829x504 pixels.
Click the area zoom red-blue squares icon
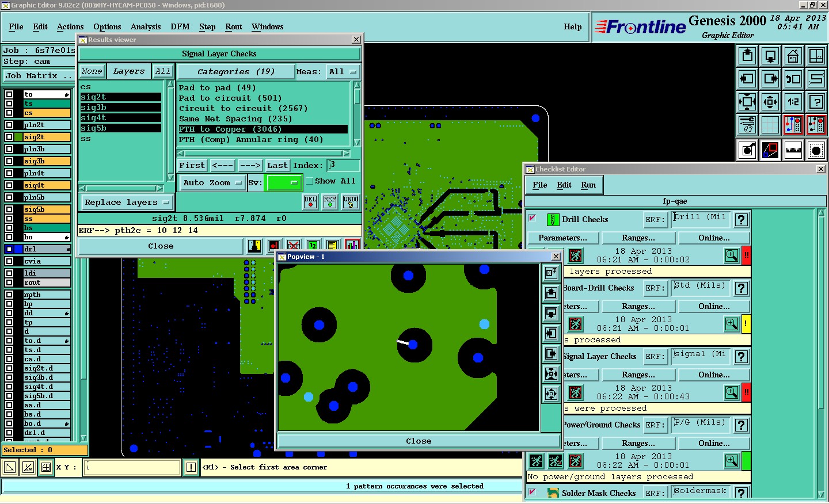click(x=770, y=150)
